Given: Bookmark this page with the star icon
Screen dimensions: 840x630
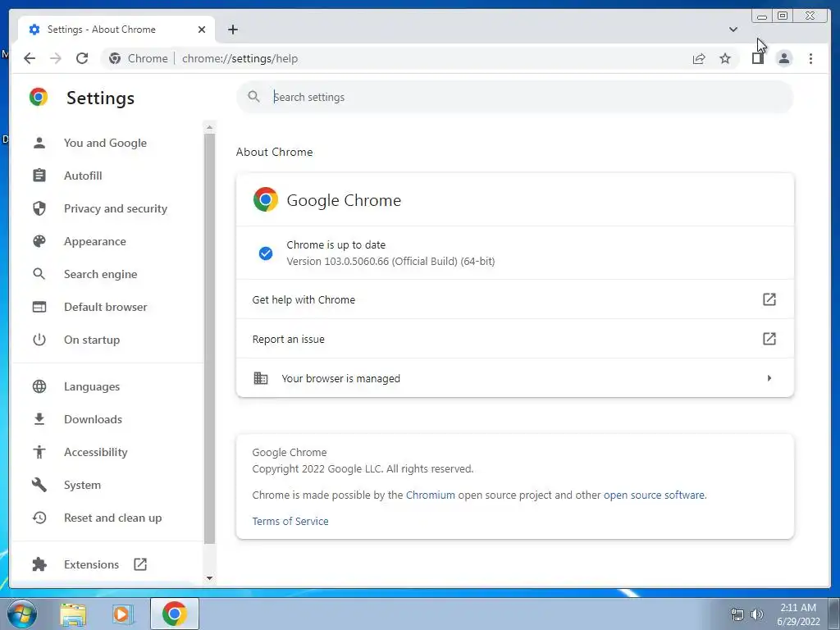Looking at the screenshot, I should point(725,58).
